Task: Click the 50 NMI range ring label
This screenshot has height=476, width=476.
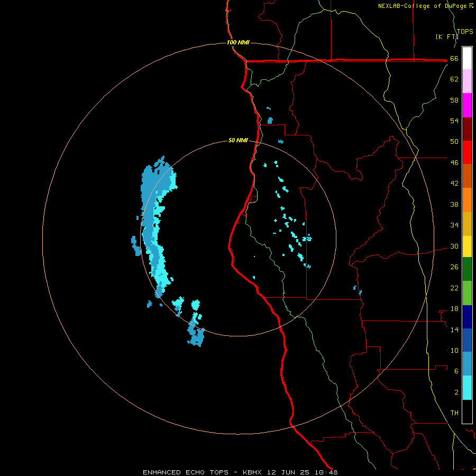Action: click(238, 140)
